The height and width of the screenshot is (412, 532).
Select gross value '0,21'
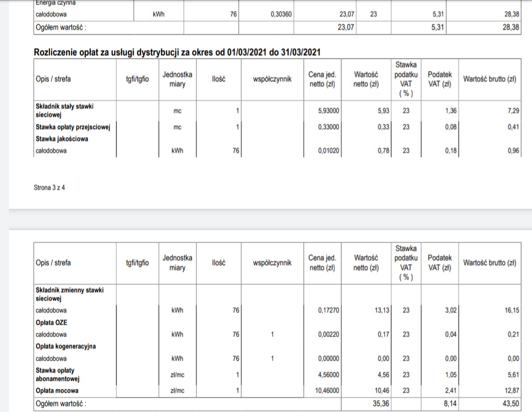pos(513,334)
